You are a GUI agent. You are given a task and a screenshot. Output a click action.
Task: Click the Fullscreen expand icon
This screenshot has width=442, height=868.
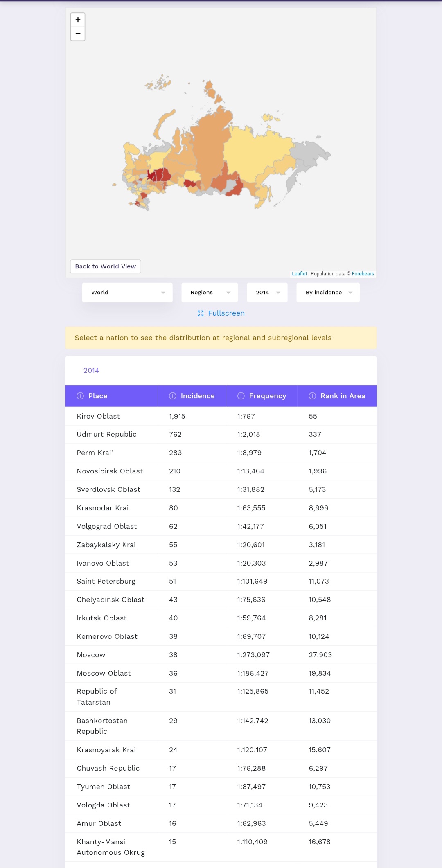pos(201,313)
